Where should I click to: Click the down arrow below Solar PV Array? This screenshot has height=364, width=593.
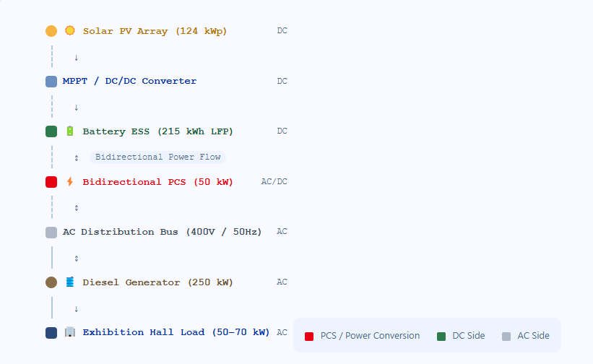click(x=77, y=58)
